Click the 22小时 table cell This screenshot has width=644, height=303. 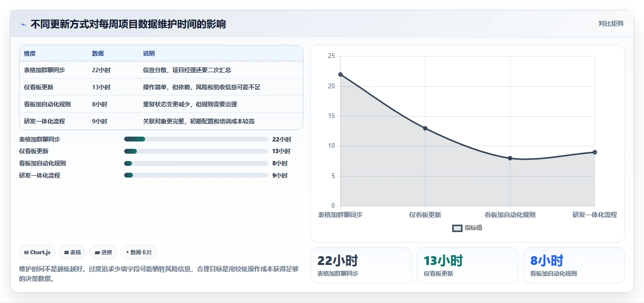(101, 70)
